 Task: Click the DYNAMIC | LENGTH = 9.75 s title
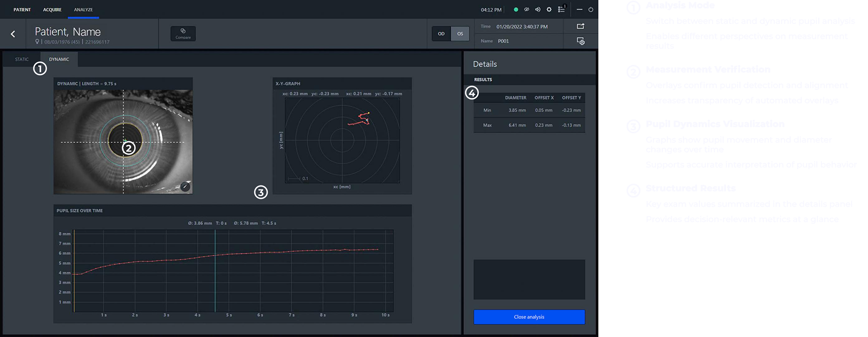point(87,84)
